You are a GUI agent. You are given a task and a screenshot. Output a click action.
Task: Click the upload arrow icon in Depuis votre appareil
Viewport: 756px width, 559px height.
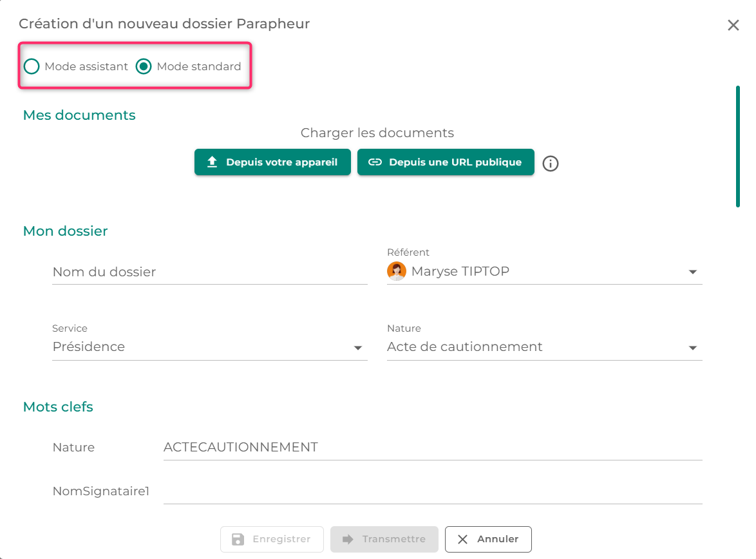click(x=212, y=162)
